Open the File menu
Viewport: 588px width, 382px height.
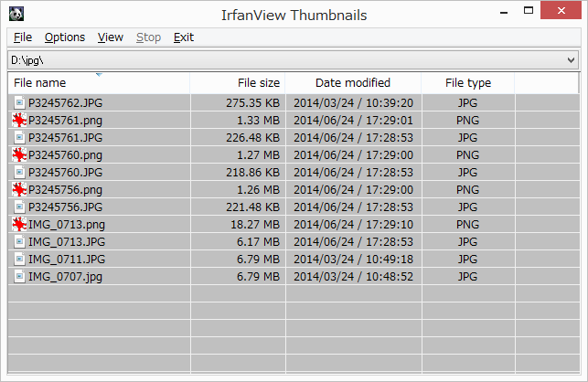23,37
